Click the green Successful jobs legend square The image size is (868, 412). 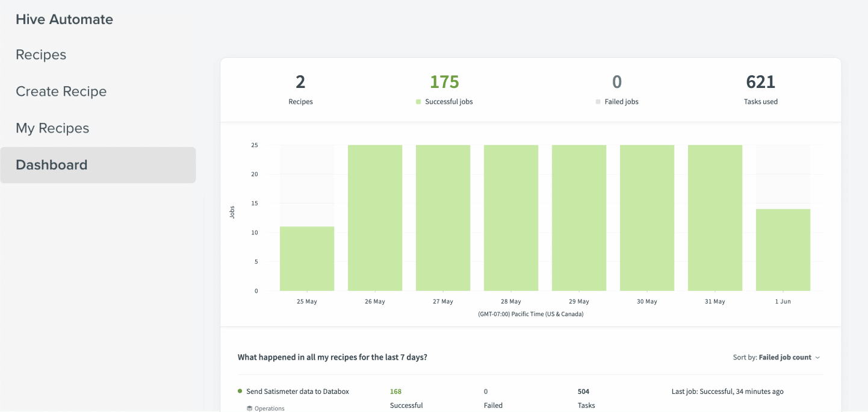tap(418, 102)
